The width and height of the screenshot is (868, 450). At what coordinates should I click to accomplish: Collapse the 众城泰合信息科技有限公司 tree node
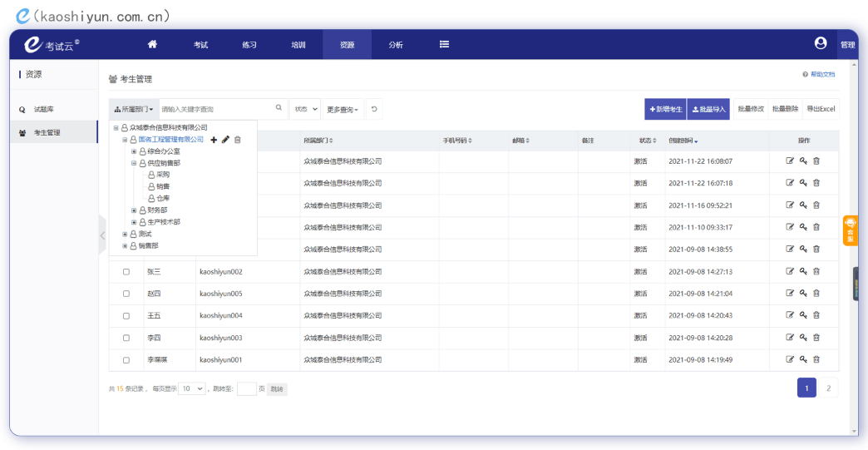coord(116,128)
